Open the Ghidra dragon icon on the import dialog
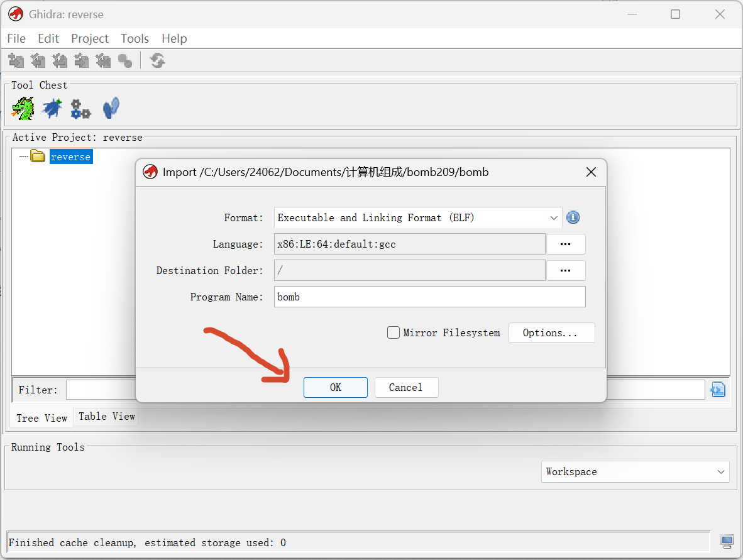 (150, 172)
